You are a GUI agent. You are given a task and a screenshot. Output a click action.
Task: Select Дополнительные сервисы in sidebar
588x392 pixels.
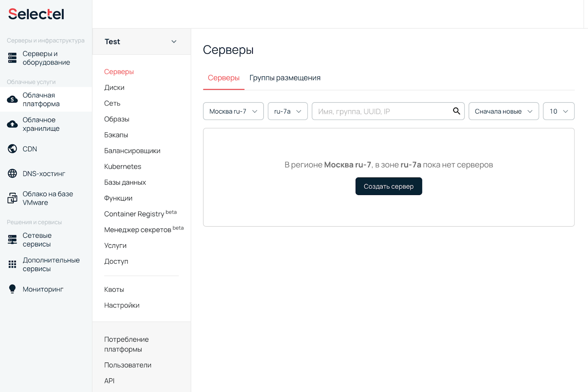[x=46, y=264]
